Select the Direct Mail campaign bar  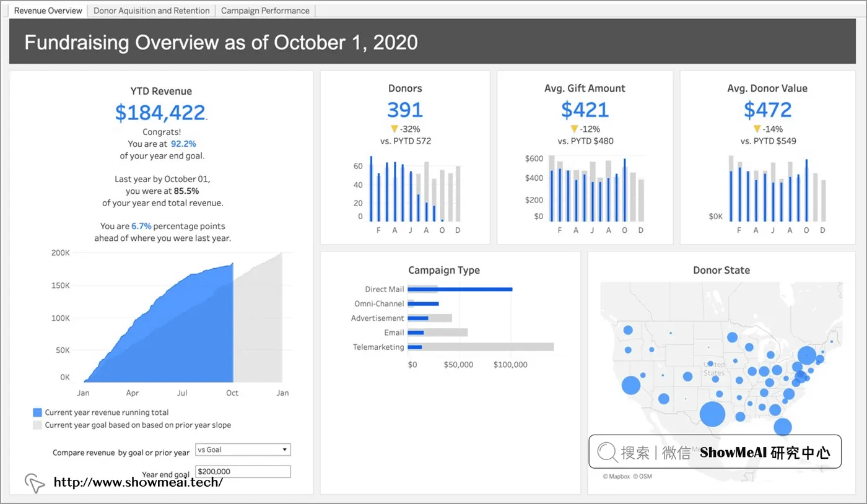460,289
